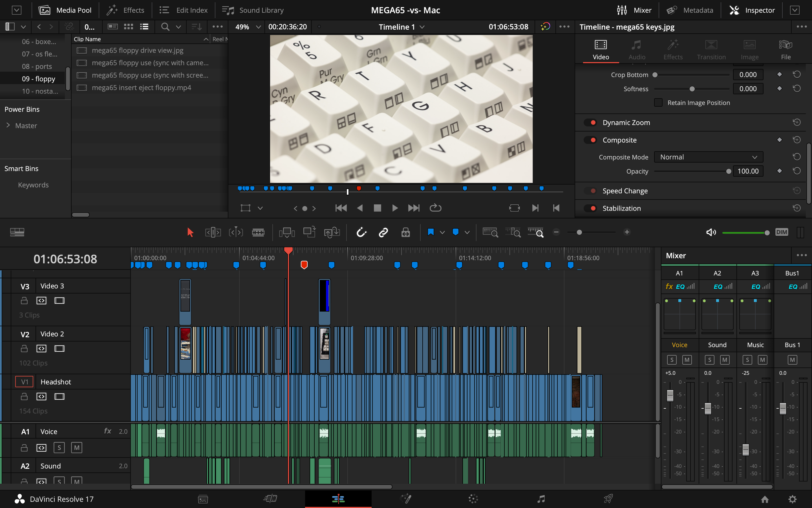
Task: Add a marker using the marker icon
Action: tap(455, 232)
